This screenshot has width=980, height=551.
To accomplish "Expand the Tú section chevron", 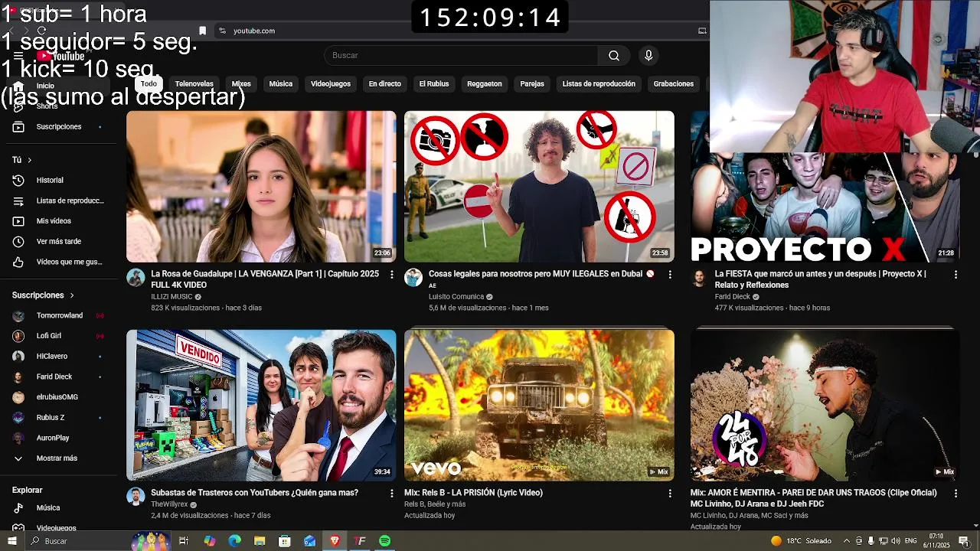I will pos(29,160).
